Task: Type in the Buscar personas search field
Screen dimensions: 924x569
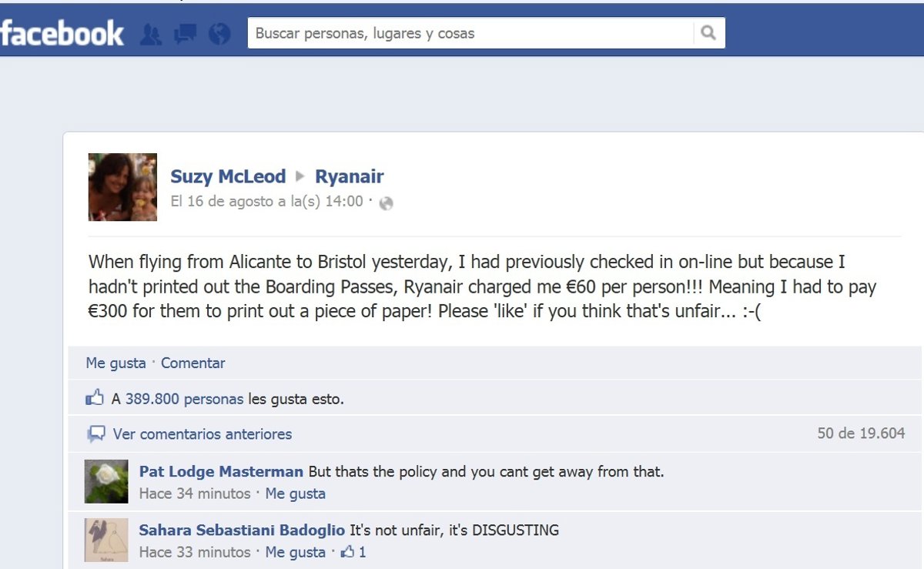Action: click(x=470, y=33)
